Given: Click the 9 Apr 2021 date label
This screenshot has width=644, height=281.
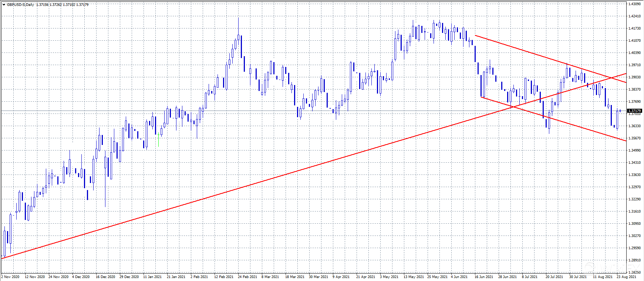Looking at the screenshot, I should 341,277.
